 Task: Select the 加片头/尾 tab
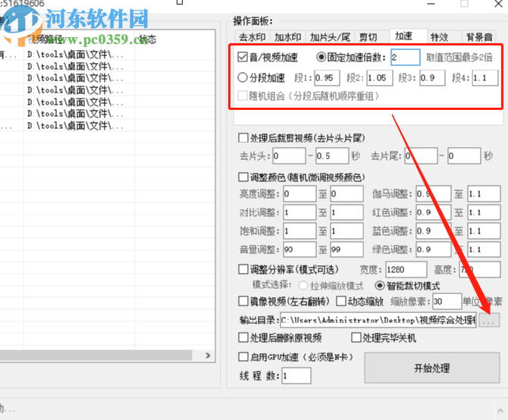pyautogui.click(x=330, y=37)
